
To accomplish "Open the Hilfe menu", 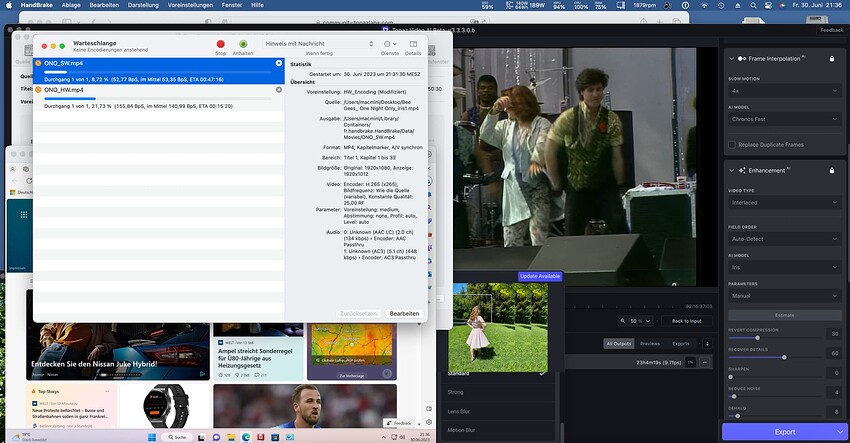I will click(257, 5).
